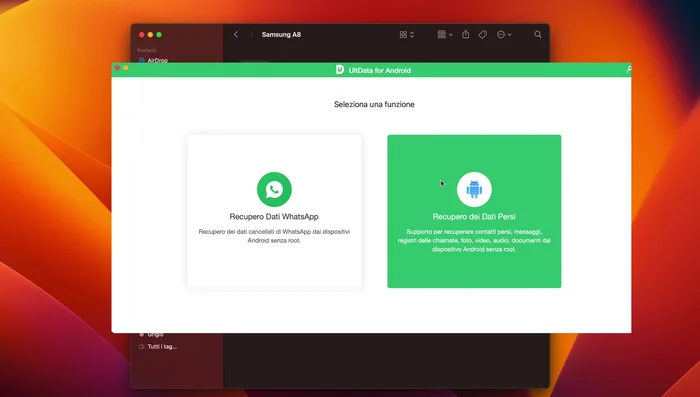Select the Recupero dei Dati Persi card
Image resolution: width=700 pixels, height=397 pixels.
(x=474, y=211)
